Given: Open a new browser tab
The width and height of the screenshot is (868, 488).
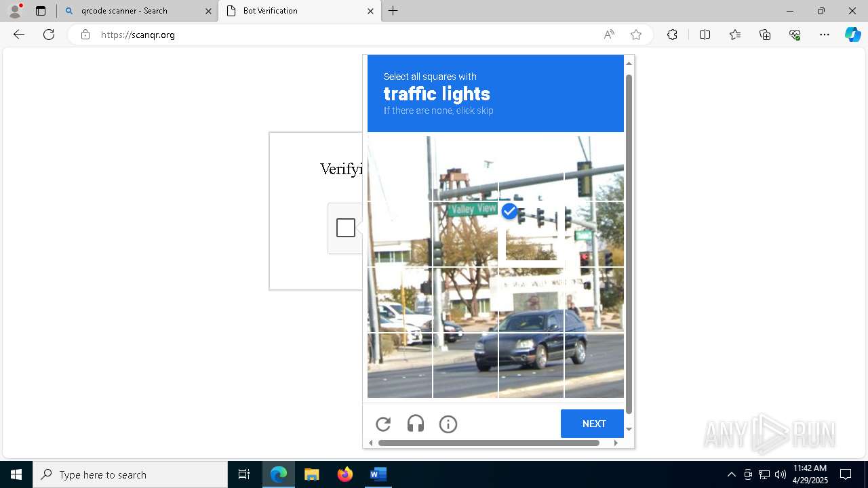Looking at the screenshot, I should coord(393,11).
